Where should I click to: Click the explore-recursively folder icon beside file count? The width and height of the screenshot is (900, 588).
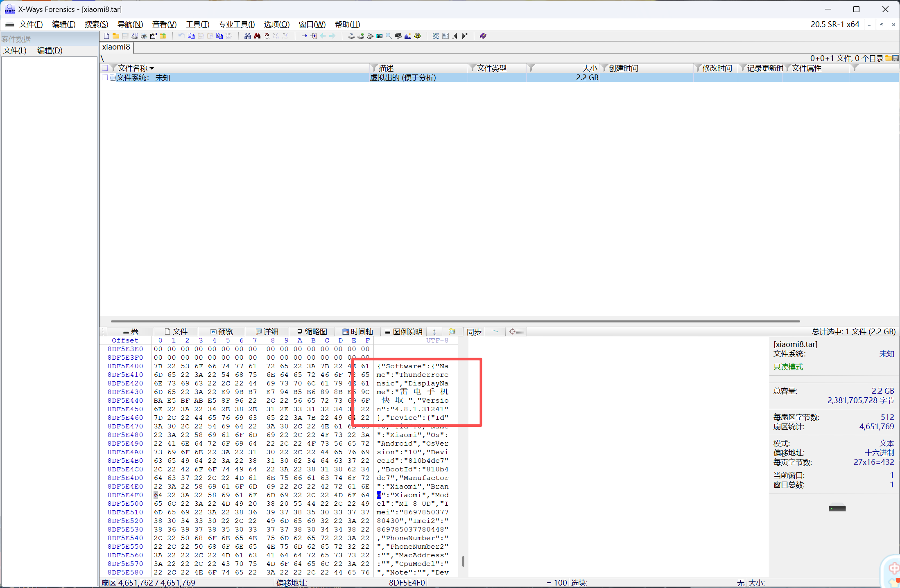coord(889,58)
